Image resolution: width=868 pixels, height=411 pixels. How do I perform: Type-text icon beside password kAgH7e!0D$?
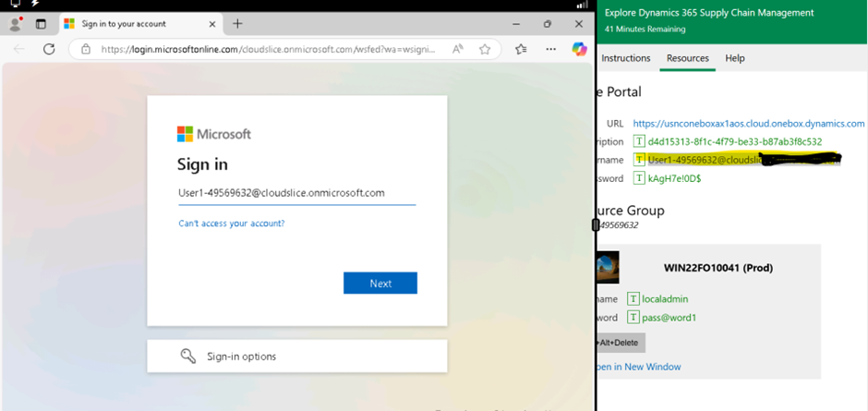(639, 178)
